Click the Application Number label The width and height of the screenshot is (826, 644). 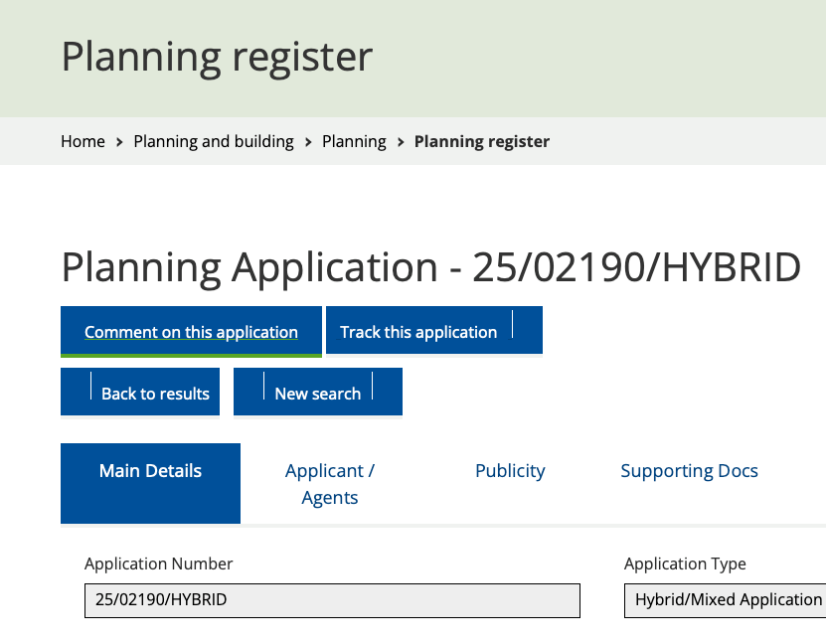(158, 563)
